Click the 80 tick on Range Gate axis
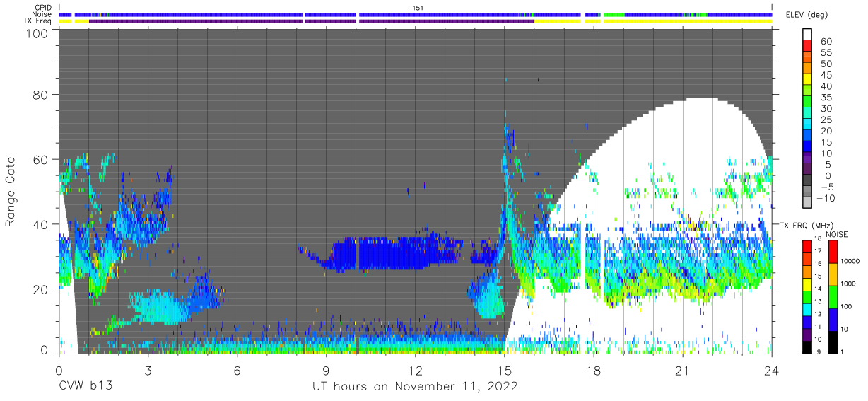The width and height of the screenshot is (868, 401). (40, 95)
